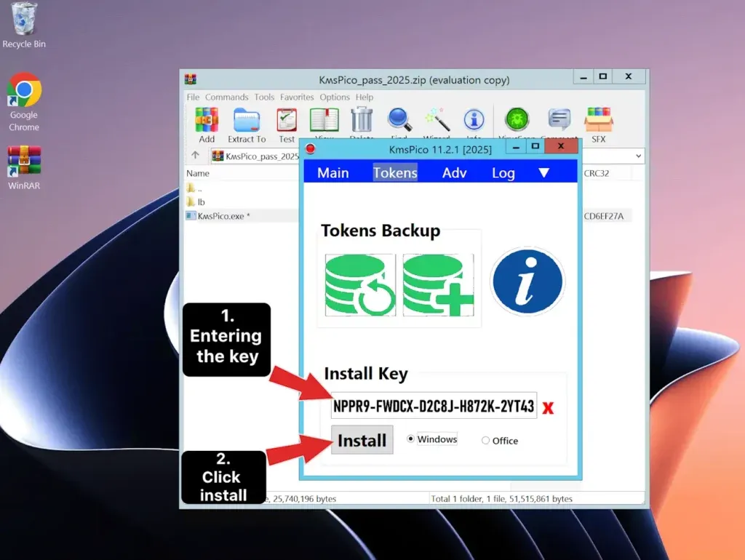
Task: Click the SFX conversion icon
Action: coord(599,121)
